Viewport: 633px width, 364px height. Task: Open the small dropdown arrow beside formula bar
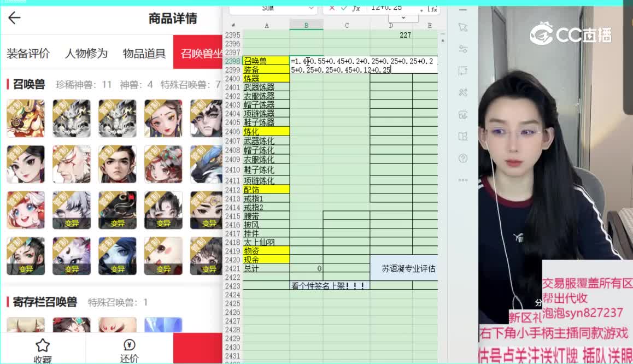coord(421,10)
